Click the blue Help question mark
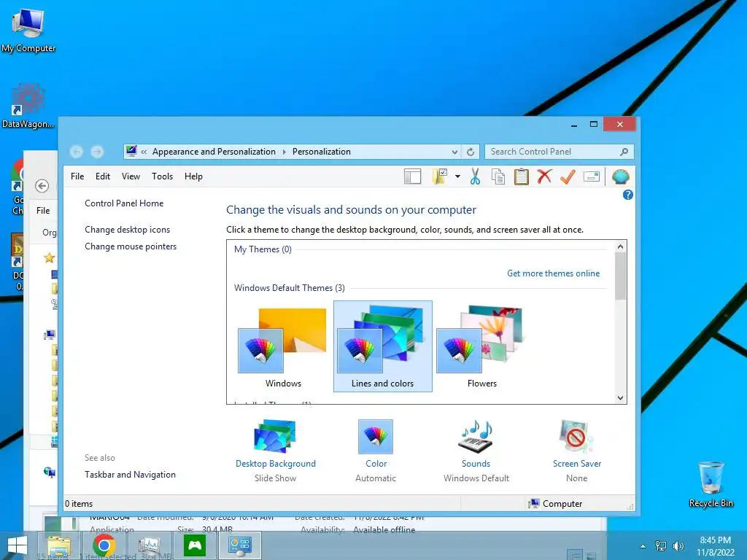 pos(628,195)
